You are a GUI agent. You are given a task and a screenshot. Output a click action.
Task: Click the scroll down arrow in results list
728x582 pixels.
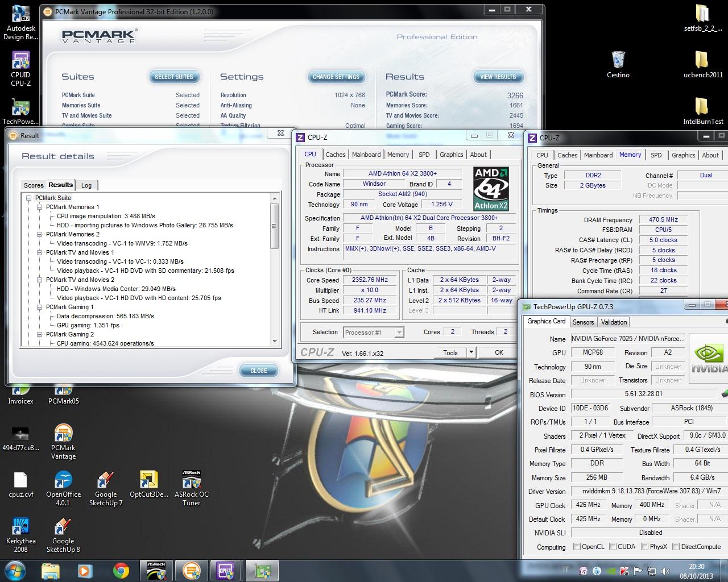click(x=275, y=342)
